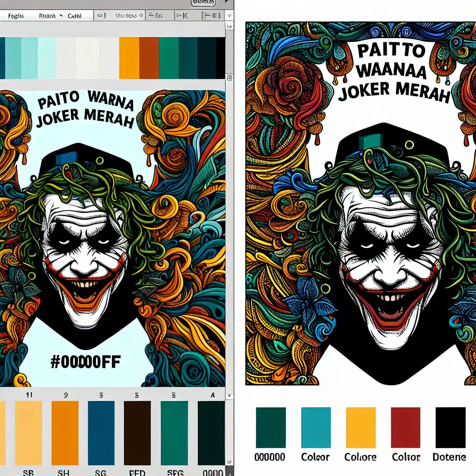476x476 pixels.
Task: Click the 'A' label above the dark green swatch
Action: click(x=213, y=395)
